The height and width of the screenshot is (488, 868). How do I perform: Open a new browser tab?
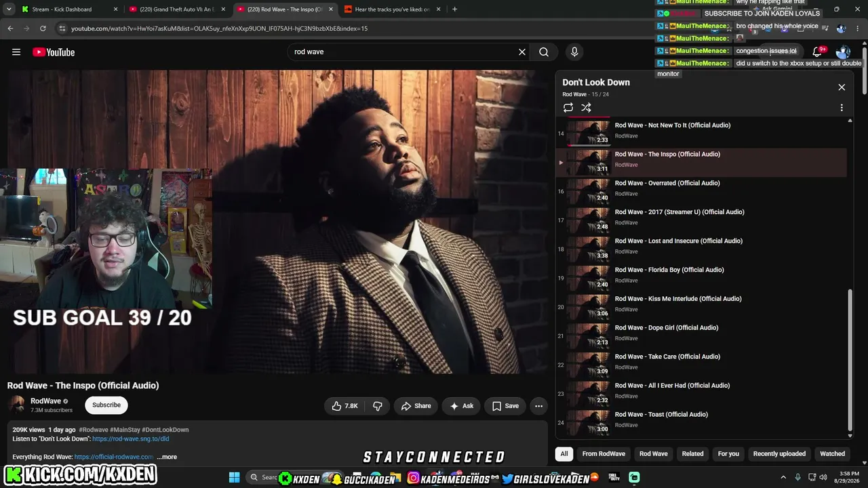(454, 9)
